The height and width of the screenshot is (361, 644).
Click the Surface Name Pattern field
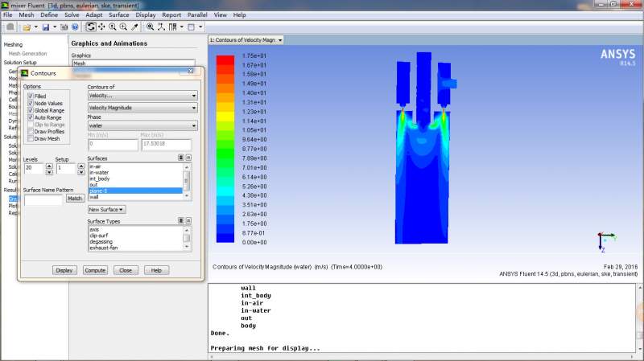pos(43,199)
